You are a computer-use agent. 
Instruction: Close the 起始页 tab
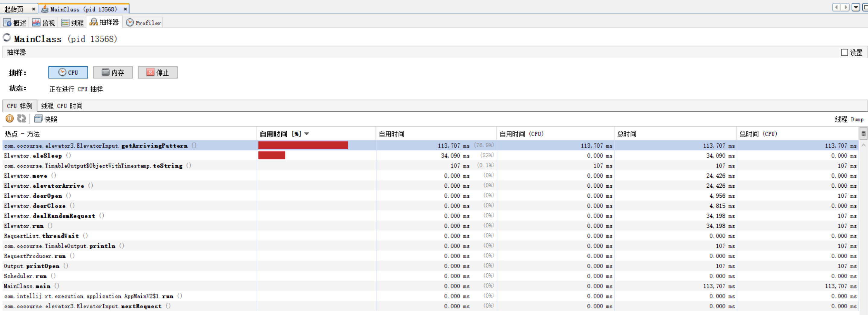[x=33, y=9]
